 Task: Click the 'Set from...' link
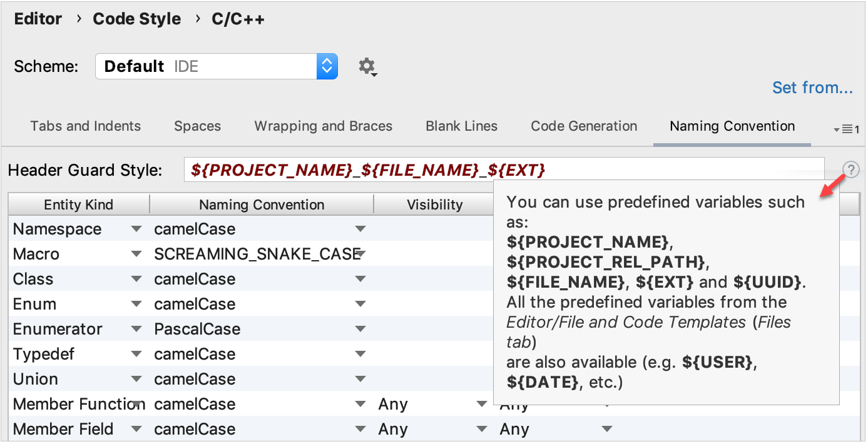(x=812, y=88)
